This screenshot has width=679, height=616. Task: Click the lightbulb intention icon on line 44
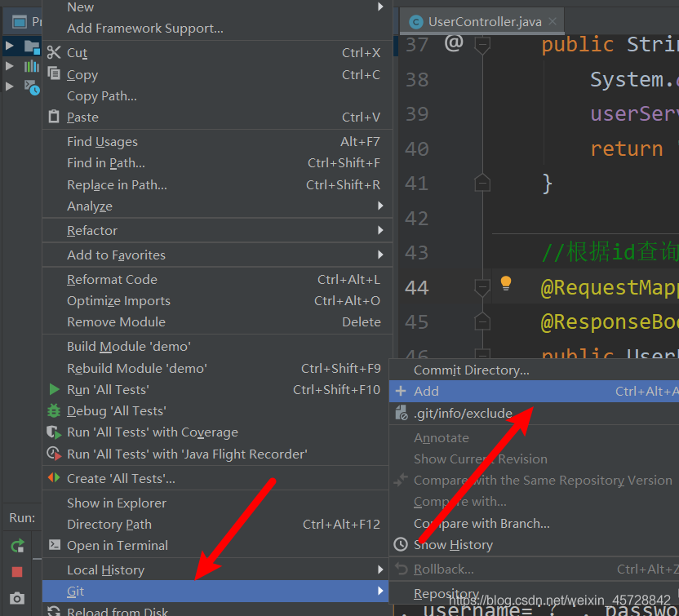[505, 283]
